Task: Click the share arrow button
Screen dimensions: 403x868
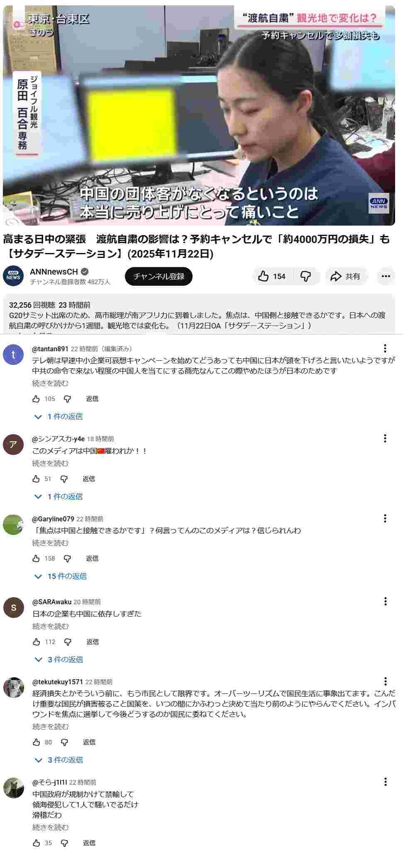Action: click(x=346, y=276)
